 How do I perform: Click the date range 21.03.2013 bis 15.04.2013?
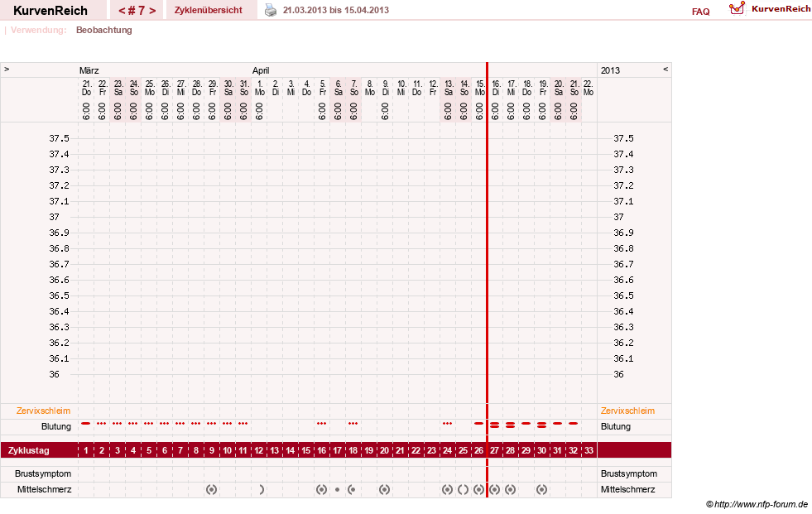[335, 10]
